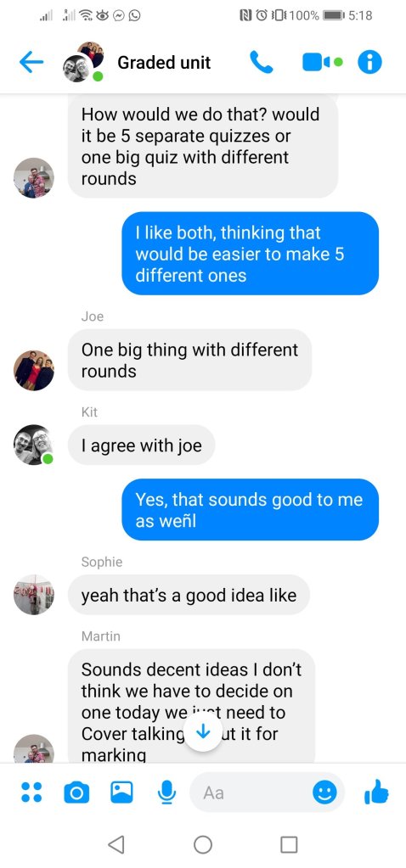406x868 pixels.
Task: Tap Sophie's avatar beside her message
Action: click(x=34, y=595)
